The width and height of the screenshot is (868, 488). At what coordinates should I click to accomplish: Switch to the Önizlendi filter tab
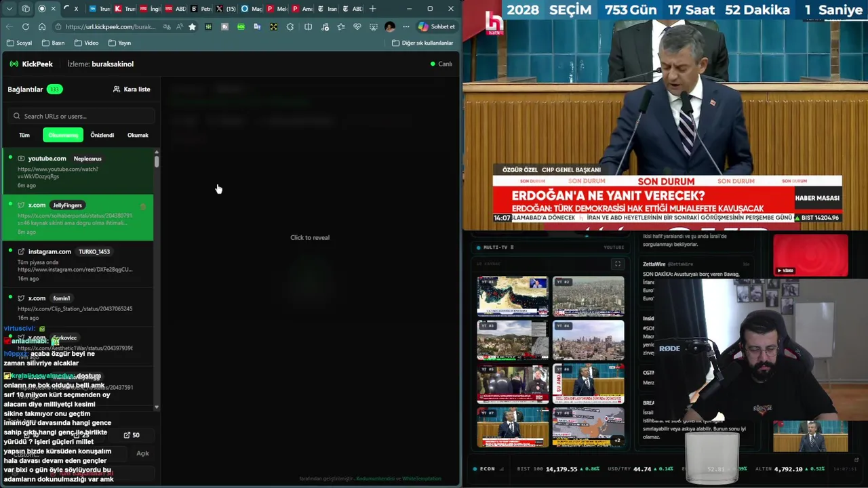tap(102, 135)
